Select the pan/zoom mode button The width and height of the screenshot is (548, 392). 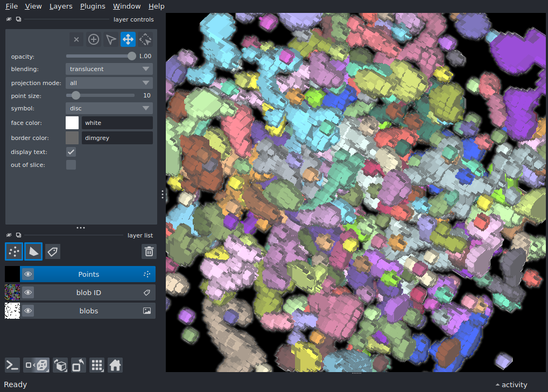128,39
